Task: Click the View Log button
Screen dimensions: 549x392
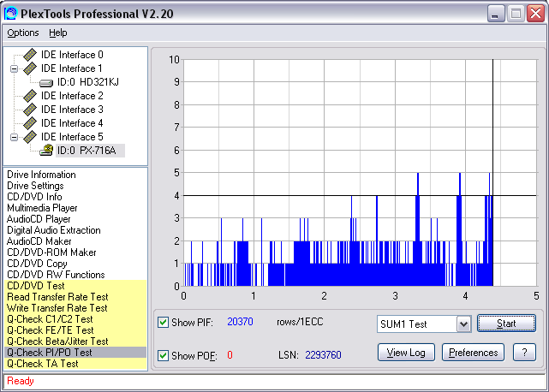Action: coord(406,353)
